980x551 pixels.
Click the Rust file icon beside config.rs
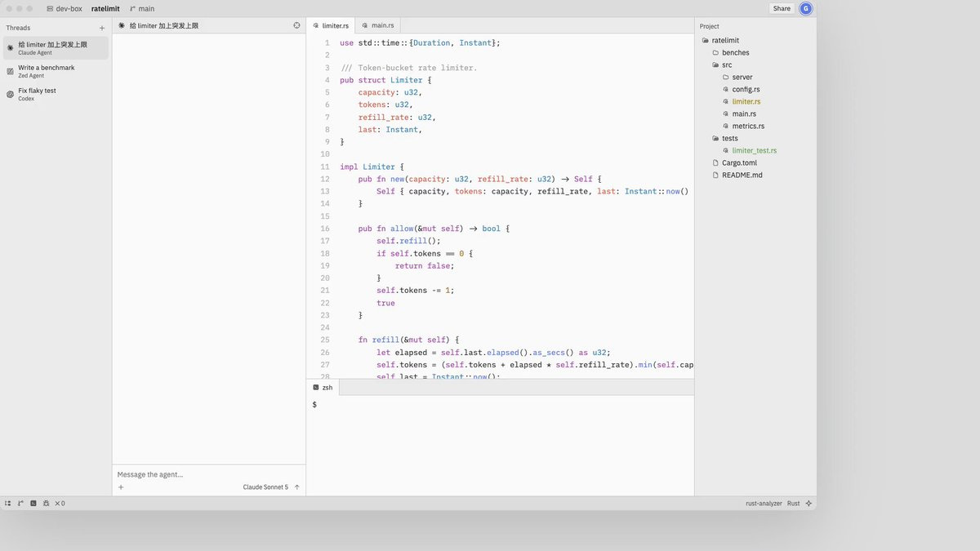click(x=725, y=89)
